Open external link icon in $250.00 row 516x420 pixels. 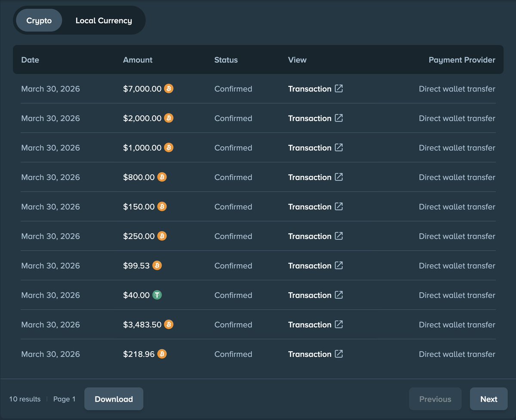pyautogui.click(x=339, y=236)
